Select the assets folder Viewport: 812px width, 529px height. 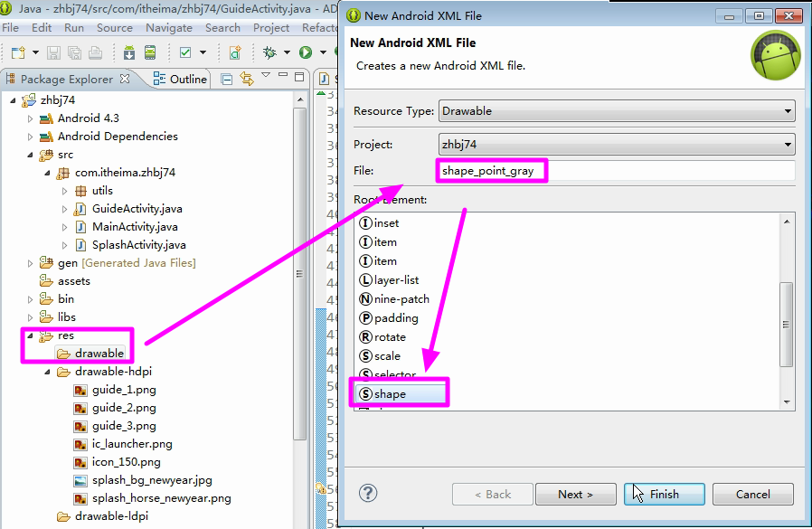pos(73,281)
